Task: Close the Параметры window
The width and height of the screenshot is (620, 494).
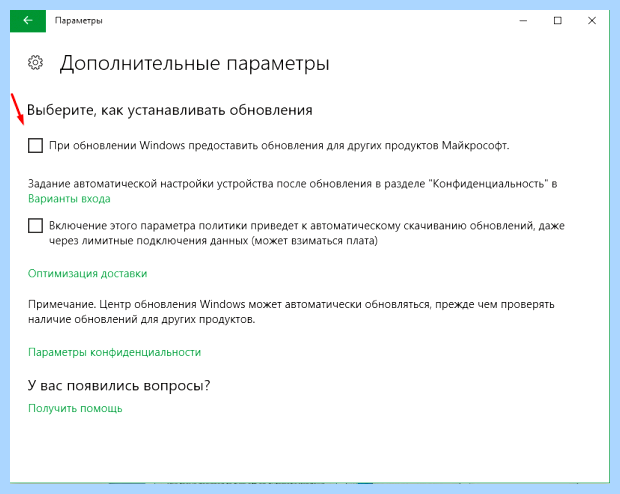Action: (592, 21)
